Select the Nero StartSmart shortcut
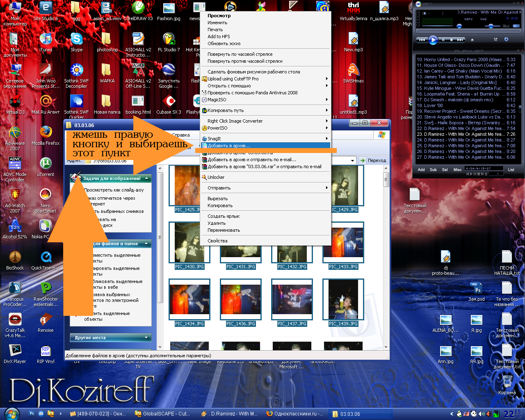 46,201
